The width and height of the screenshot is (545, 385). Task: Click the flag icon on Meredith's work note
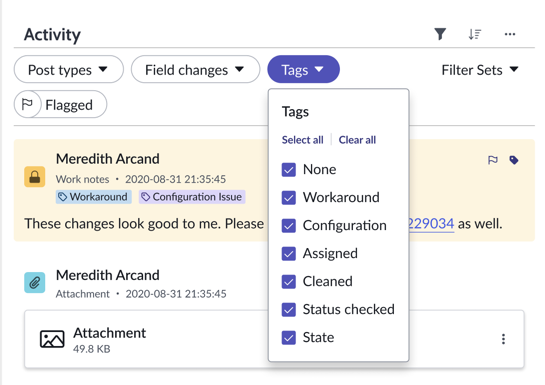tap(493, 160)
